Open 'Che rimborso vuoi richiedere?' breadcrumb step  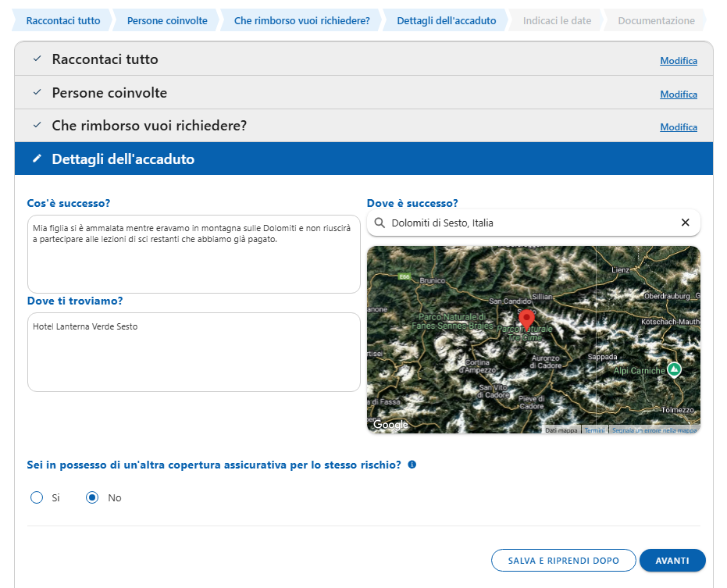pos(301,20)
